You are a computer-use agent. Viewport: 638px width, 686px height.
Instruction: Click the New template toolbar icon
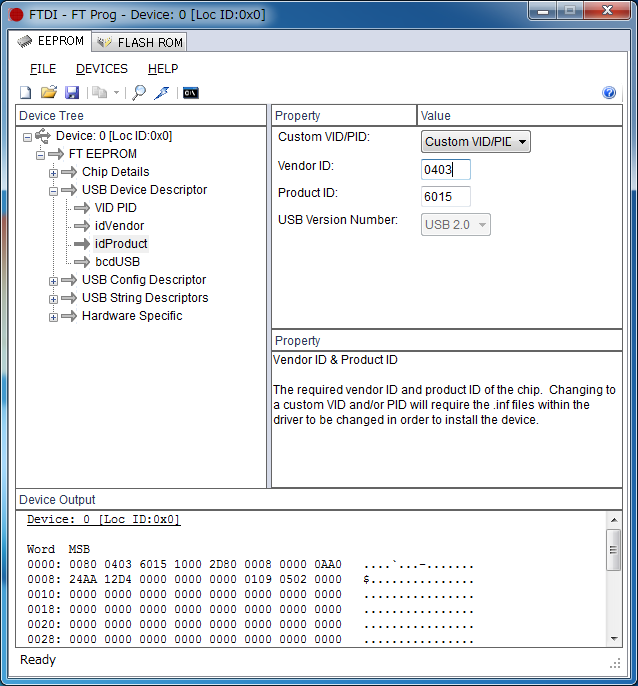coord(26,93)
